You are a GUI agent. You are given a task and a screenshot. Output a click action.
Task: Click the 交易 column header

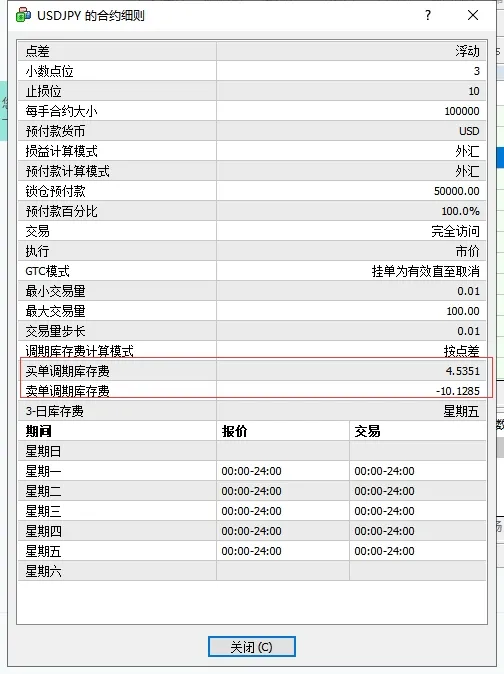pos(367,431)
